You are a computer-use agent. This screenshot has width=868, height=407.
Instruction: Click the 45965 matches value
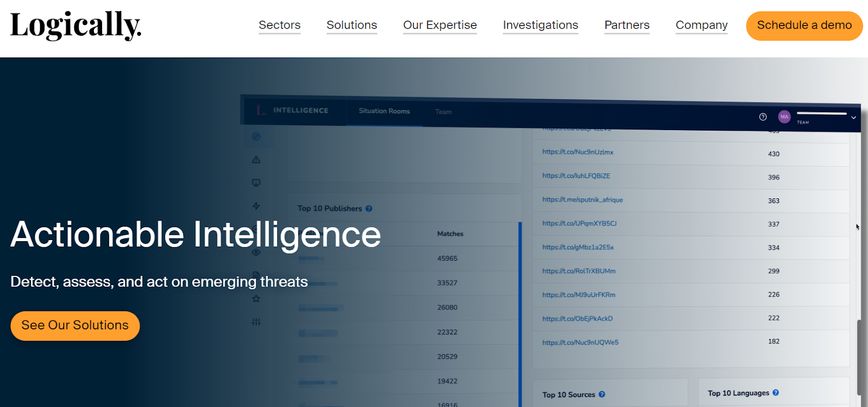click(x=448, y=259)
